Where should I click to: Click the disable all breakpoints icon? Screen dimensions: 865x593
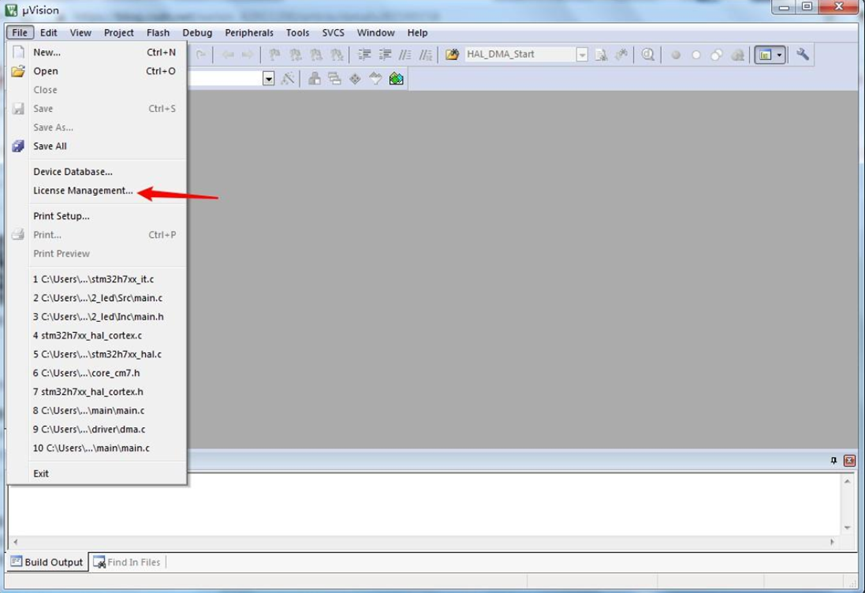(717, 55)
